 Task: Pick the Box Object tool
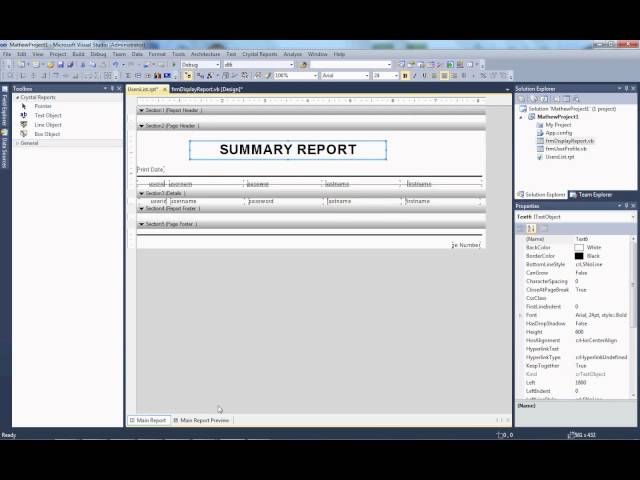click(x=47, y=134)
